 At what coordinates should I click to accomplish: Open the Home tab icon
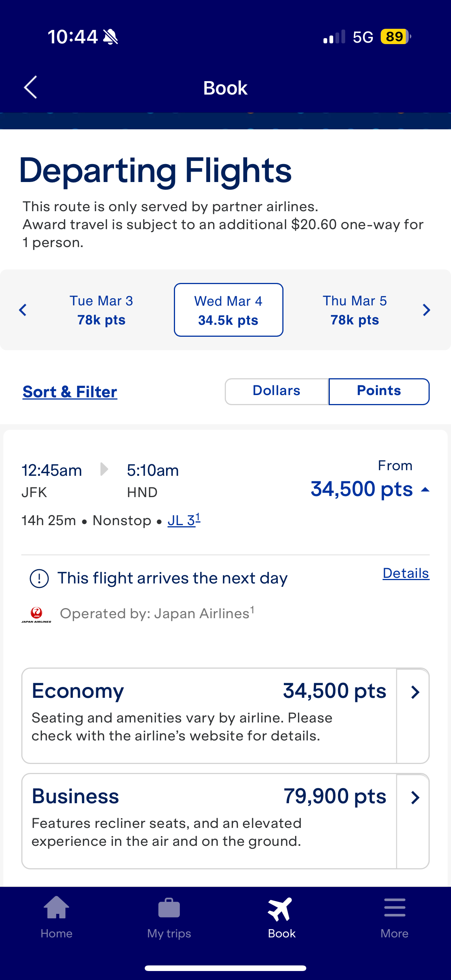point(56,908)
